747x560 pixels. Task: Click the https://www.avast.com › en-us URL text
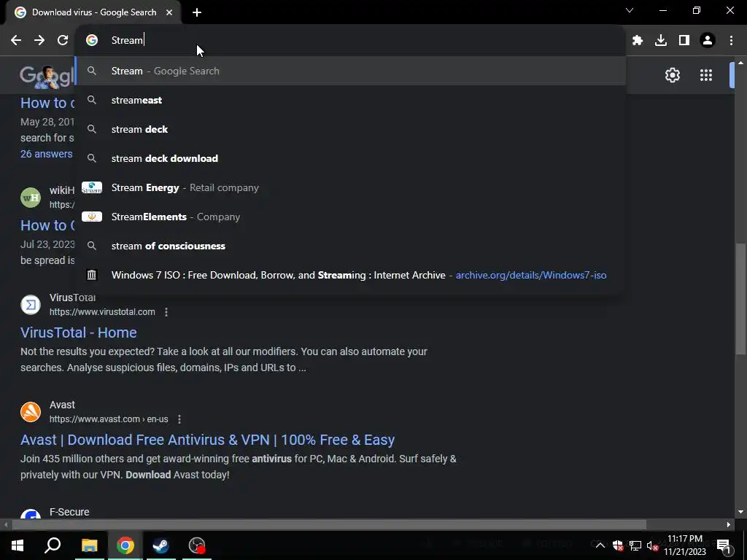click(109, 419)
